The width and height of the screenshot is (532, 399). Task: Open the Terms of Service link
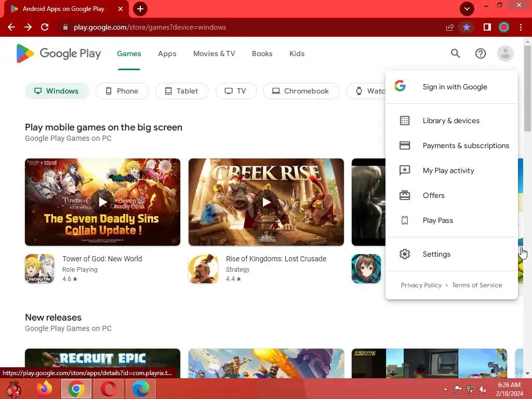477,285
